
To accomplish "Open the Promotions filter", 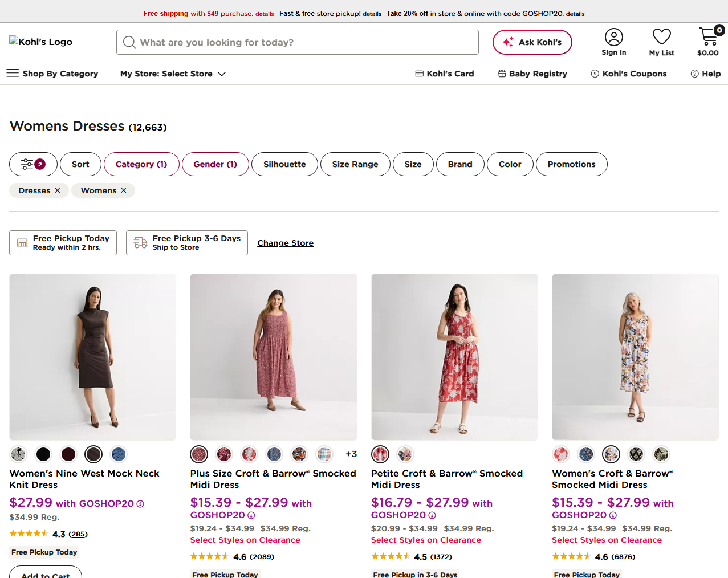I will (572, 164).
